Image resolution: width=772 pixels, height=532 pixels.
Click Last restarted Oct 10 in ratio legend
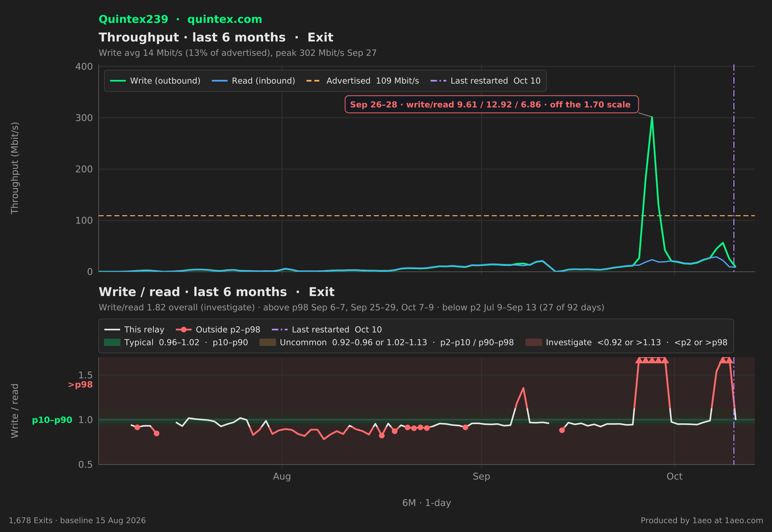[x=327, y=330]
